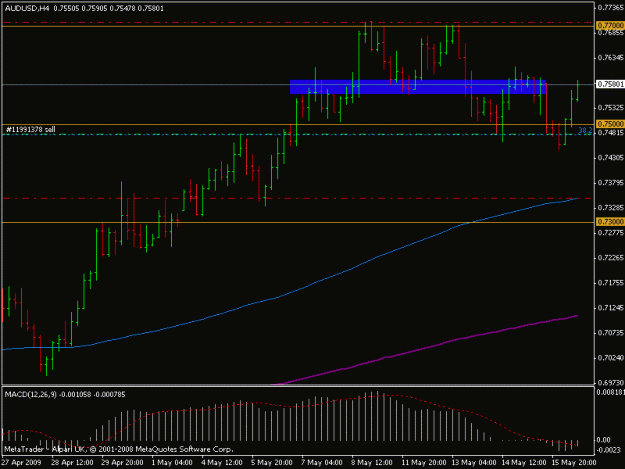Screen dimensions: 625x469
Task: Click the 0.77000 price level tag
Action: 610,26
